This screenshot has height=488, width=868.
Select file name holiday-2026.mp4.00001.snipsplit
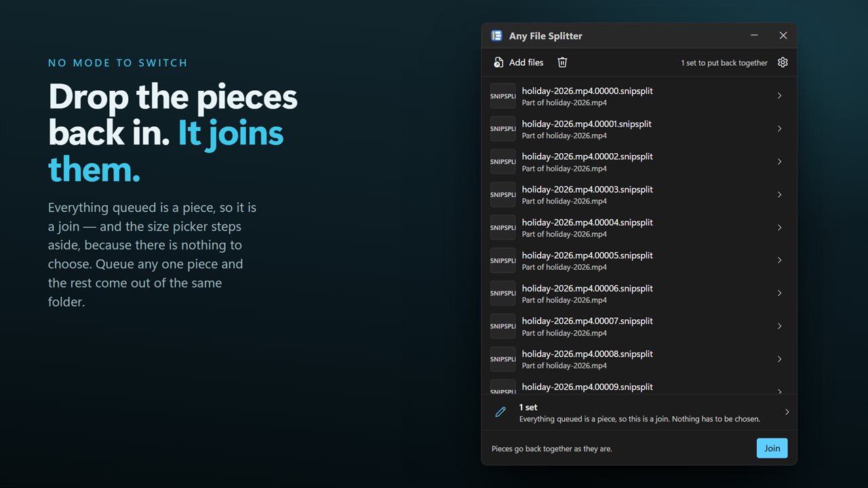tap(587, 124)
